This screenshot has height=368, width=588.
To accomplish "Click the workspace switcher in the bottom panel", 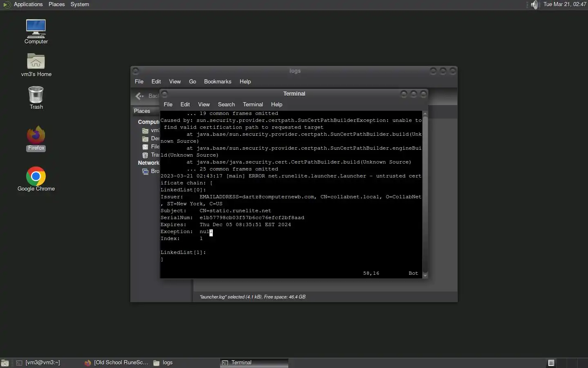I will tap(567, 363).
